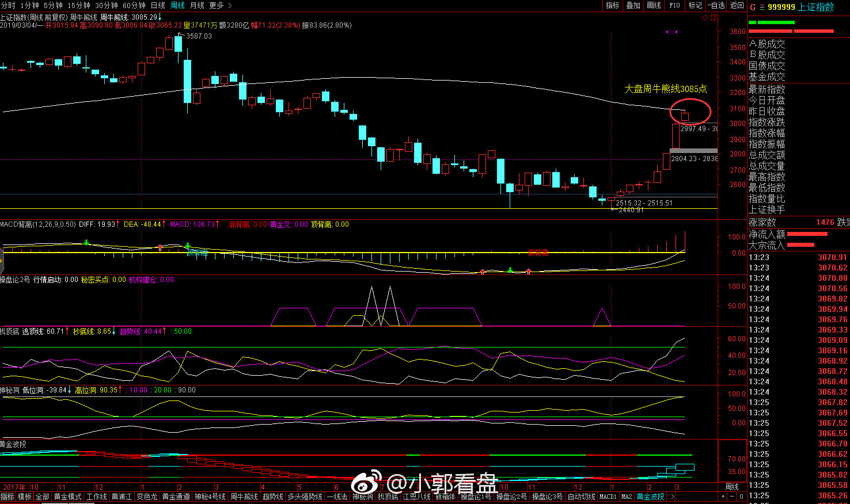Click the minus zoom-out button at bottom right

point(732,497)
